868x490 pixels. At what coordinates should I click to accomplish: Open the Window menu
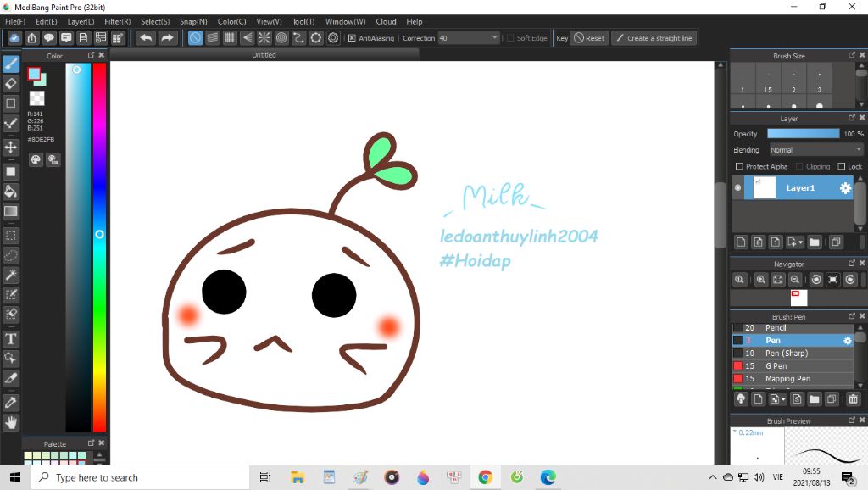346,21
